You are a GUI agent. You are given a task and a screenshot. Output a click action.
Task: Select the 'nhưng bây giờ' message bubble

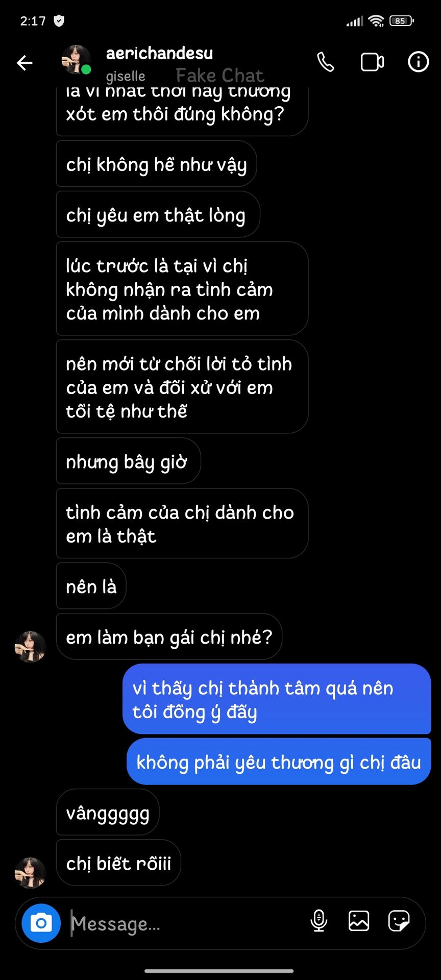click(128, 461)
